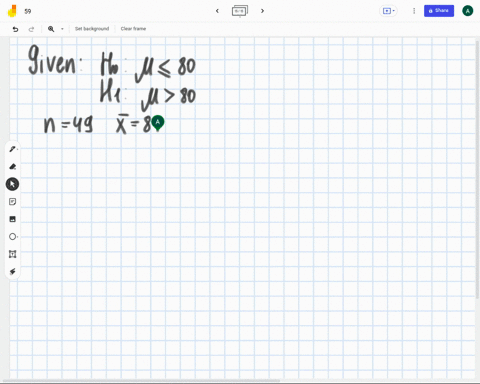Screen dimensions: 480x384
Task: Go to the next frame
Action: tap(262, 11)
